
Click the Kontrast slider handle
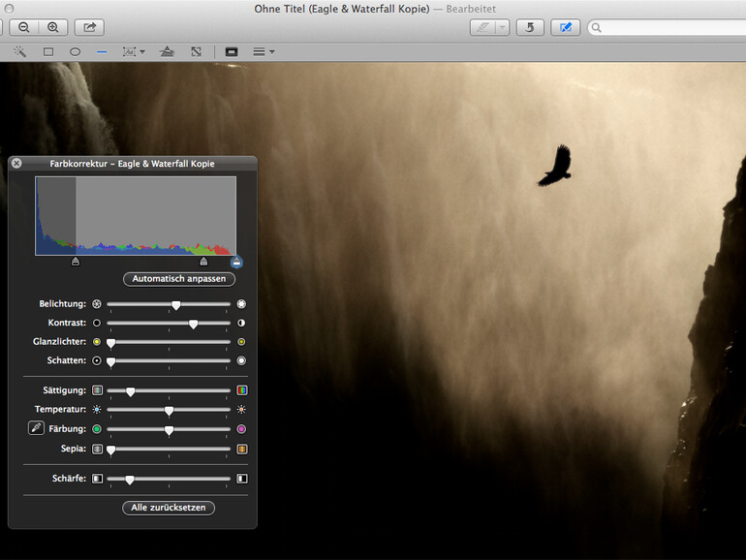[193, 323]
